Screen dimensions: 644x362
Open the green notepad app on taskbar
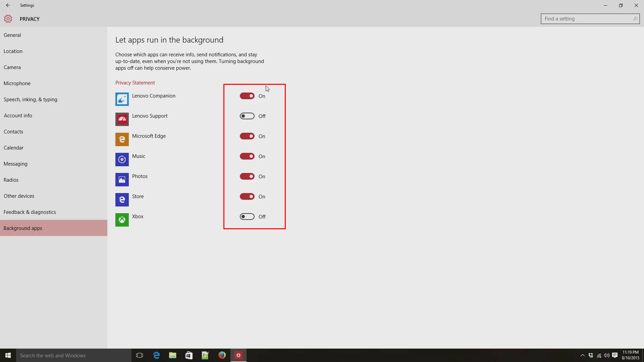click(x=205, y=355)
